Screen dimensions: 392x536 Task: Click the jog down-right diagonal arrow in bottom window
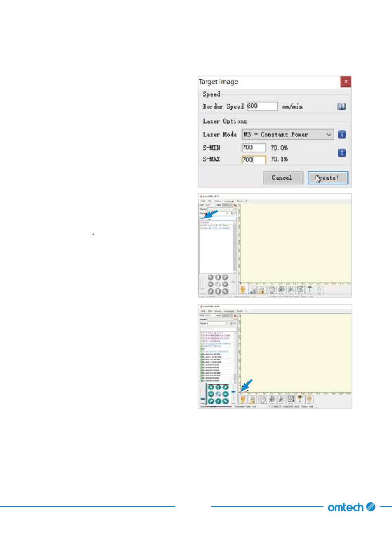(225, 401)
